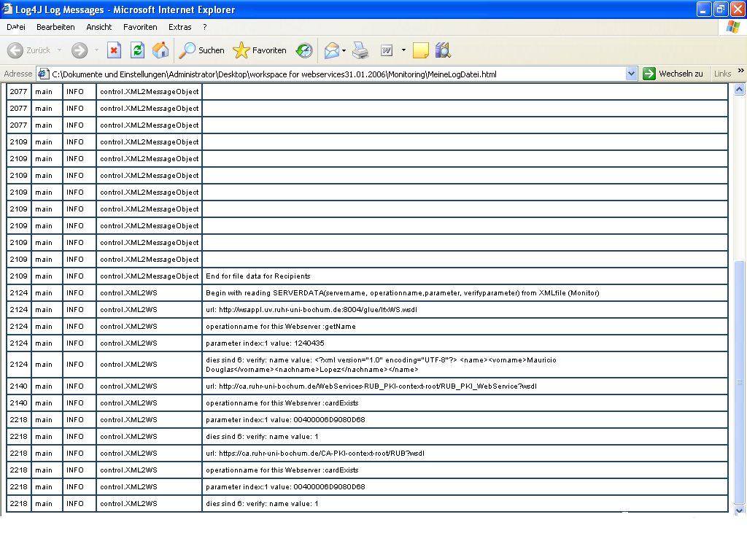Click the Research book icon in toolbar

(443, 50)
